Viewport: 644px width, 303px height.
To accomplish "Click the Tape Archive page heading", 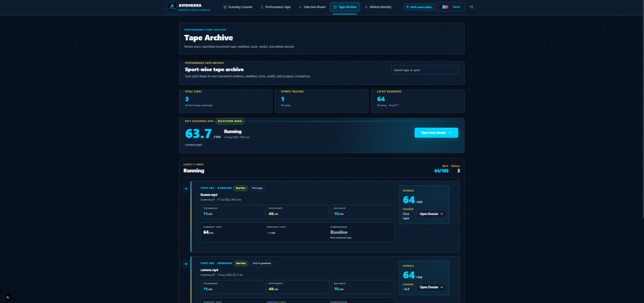I will tap(209, 38).
